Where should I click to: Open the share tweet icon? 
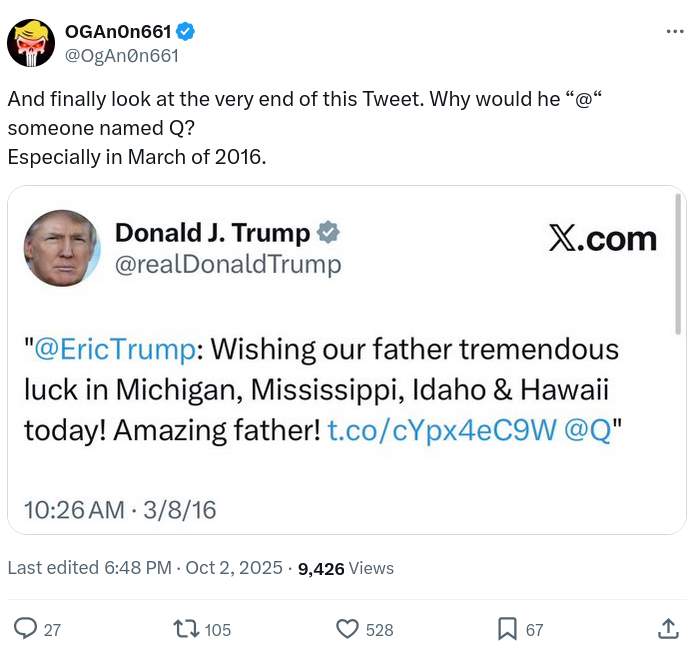pyautogui.click(x=669, y=629)
